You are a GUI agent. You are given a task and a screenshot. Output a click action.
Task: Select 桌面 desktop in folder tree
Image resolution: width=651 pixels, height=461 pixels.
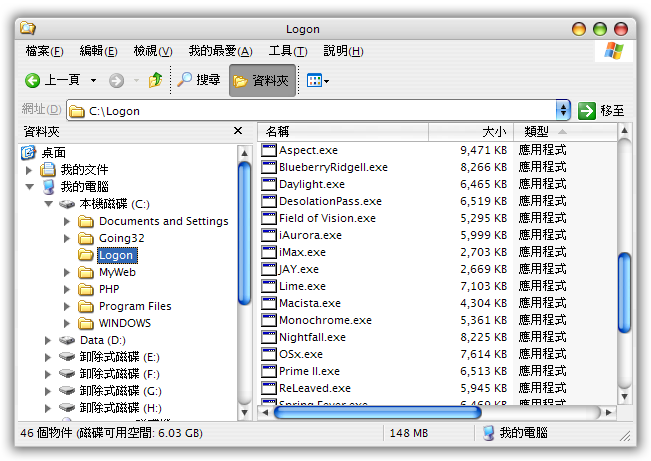54,153
